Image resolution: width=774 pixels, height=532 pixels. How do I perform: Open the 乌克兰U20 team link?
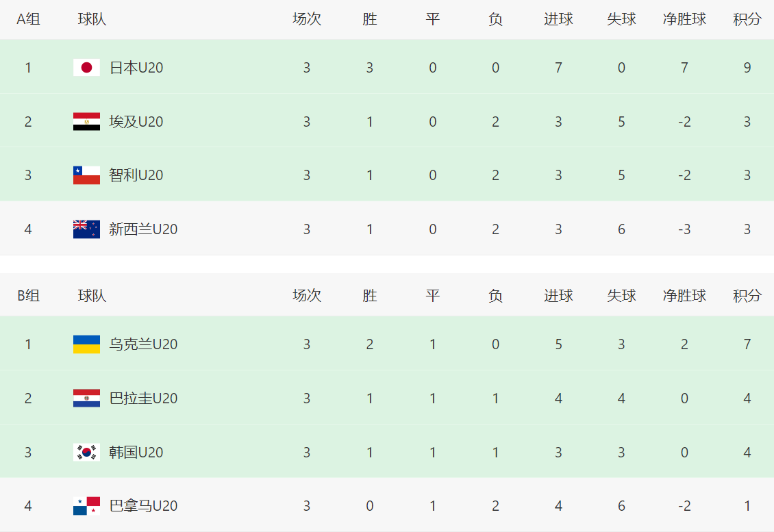(x=143, y=344)
